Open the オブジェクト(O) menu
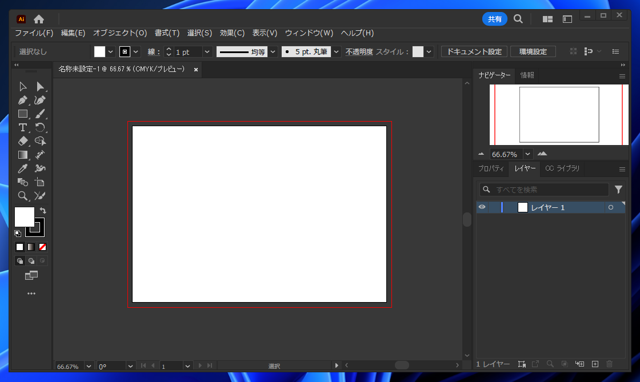This screenshot has height=382, width=640. point(120,33)
